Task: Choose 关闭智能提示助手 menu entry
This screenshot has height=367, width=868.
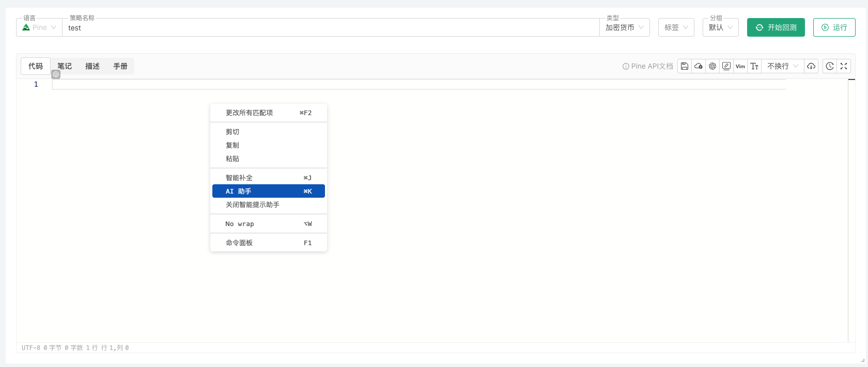Action: [269, 204]
